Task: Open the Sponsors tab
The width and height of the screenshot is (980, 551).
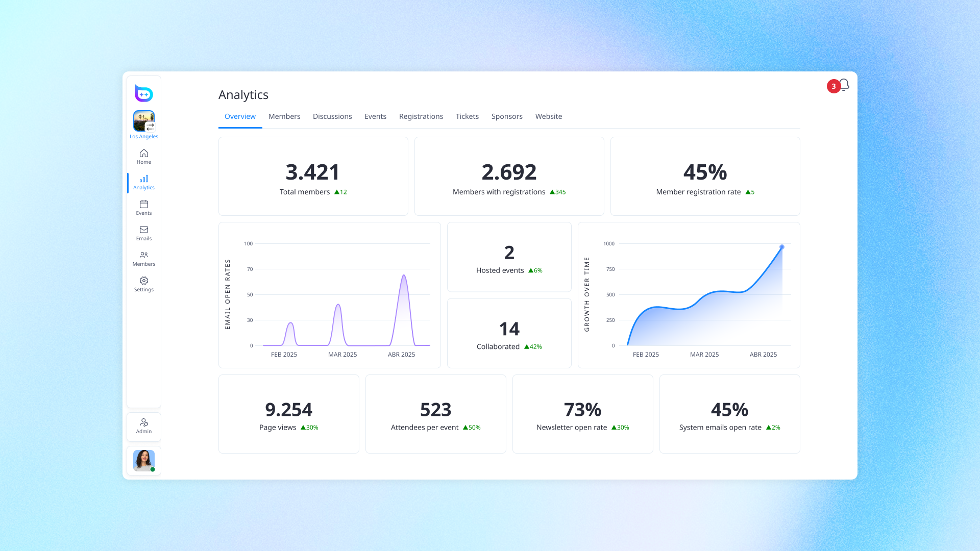Action: [x=507, y=116]
